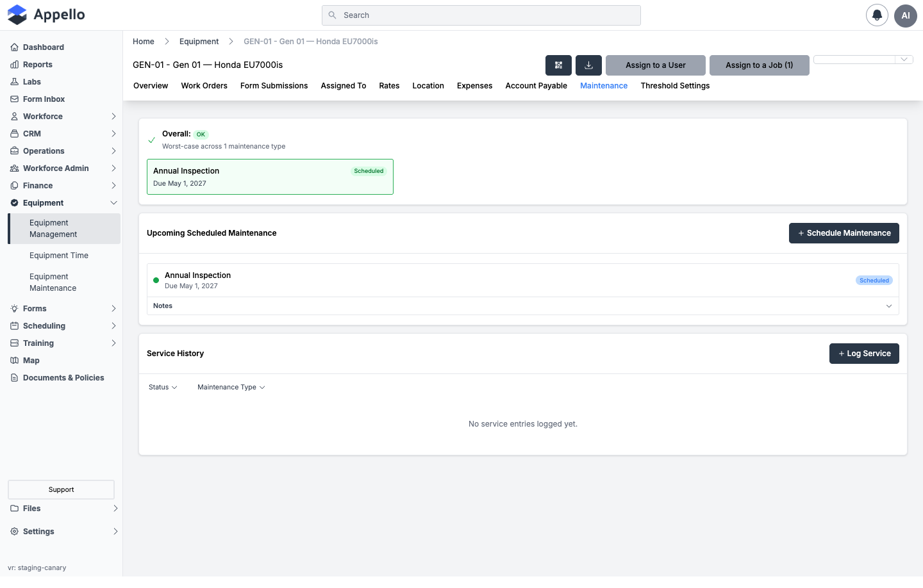Go to Reports in the sidebar
The image size is (923, 588).
(x=37, y=65)
